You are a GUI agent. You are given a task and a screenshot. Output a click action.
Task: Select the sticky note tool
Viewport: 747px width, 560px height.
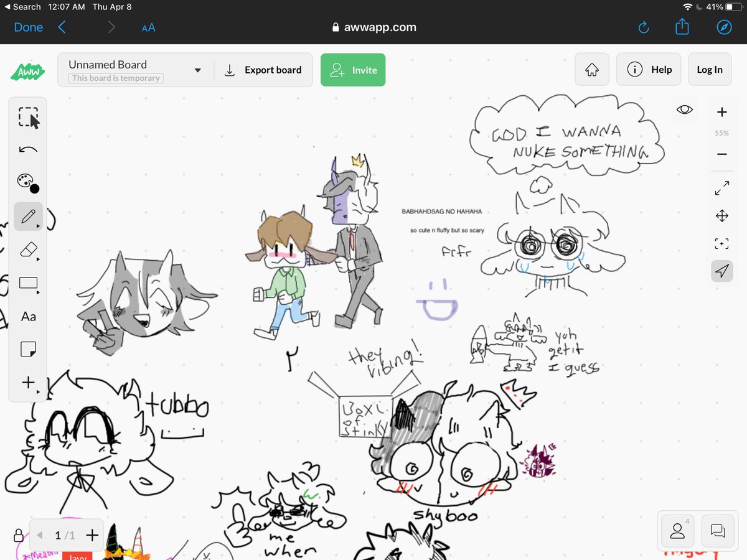[28, 350]
